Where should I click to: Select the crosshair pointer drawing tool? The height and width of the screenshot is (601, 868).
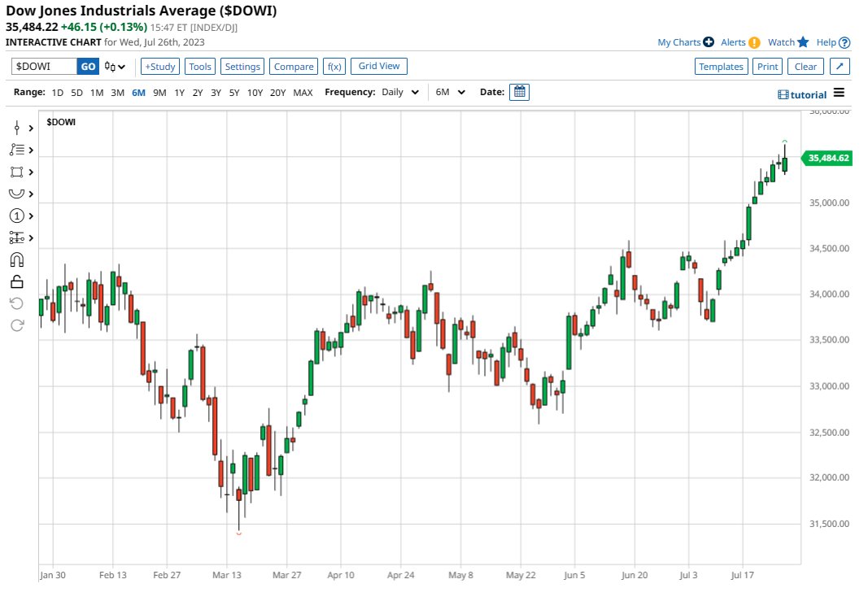coord(16,128)
